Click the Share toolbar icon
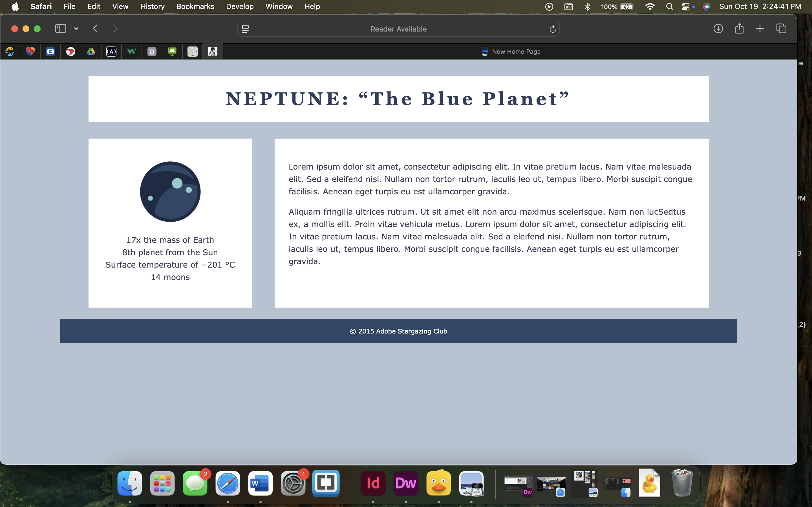Screen dimensions: 812x507 pos(739,29)
